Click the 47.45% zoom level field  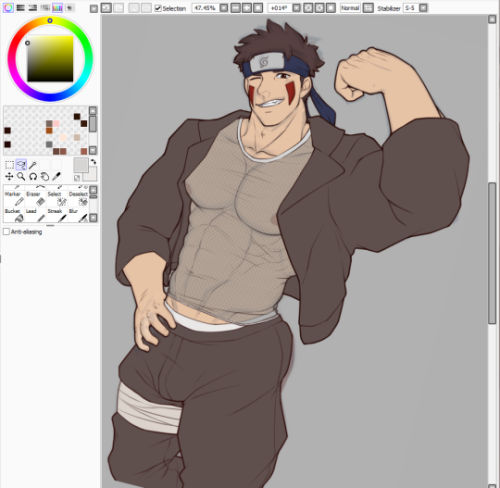click(206, 8)
